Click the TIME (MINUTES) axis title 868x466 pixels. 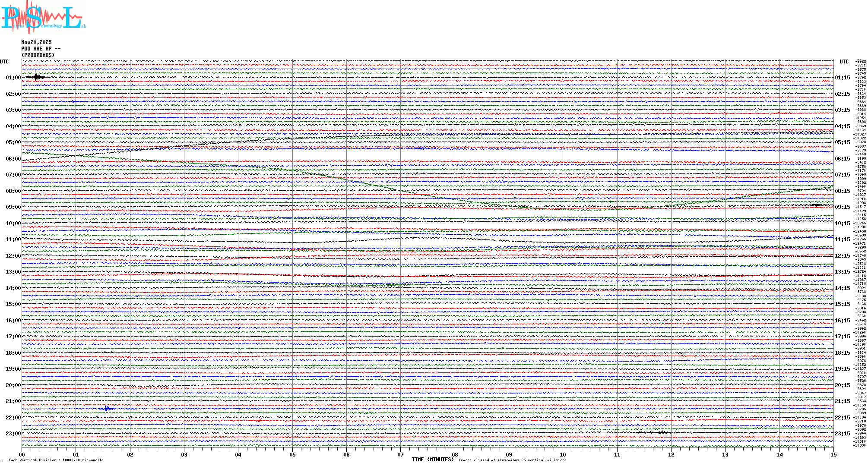pyautogui.click(x=433, y=460)
